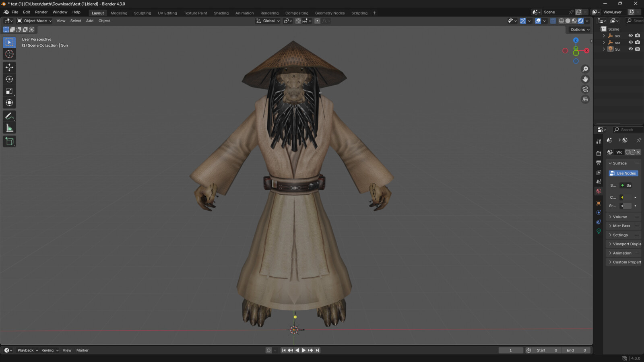Switch to material preview shading
Screen dimensions: 644x362
(x=574, y=21)
